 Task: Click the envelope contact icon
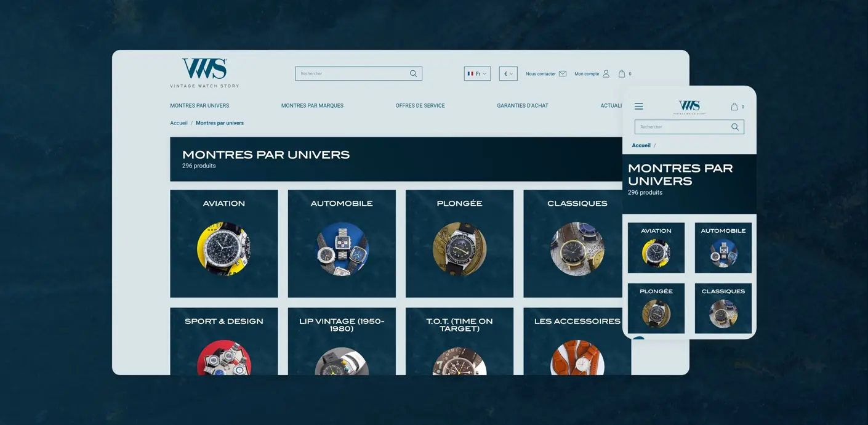[562, 74]
